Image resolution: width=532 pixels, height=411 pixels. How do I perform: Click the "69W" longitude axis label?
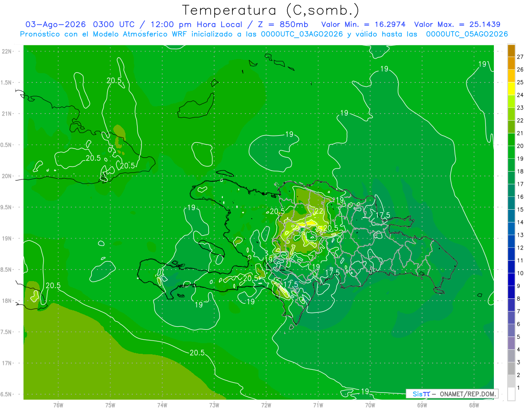[422, 405]
